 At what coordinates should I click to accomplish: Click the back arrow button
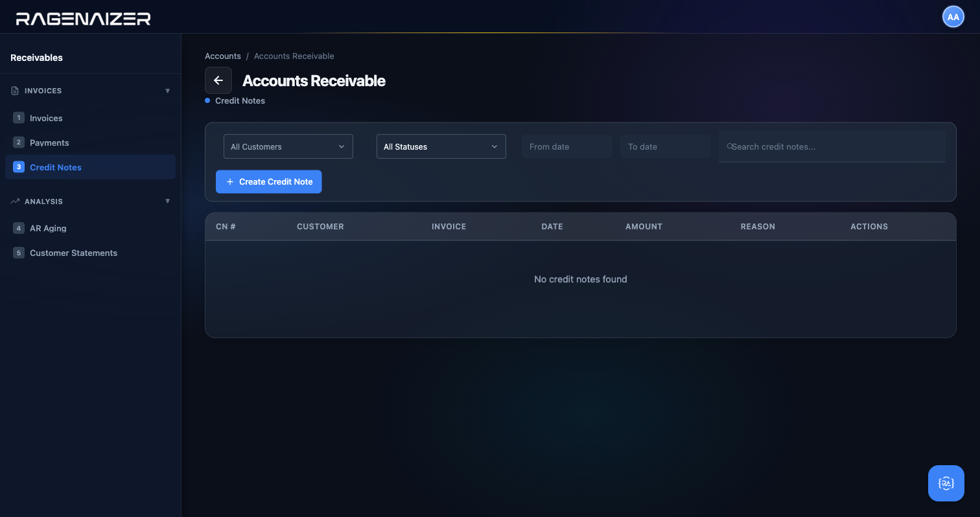[218, 80]
